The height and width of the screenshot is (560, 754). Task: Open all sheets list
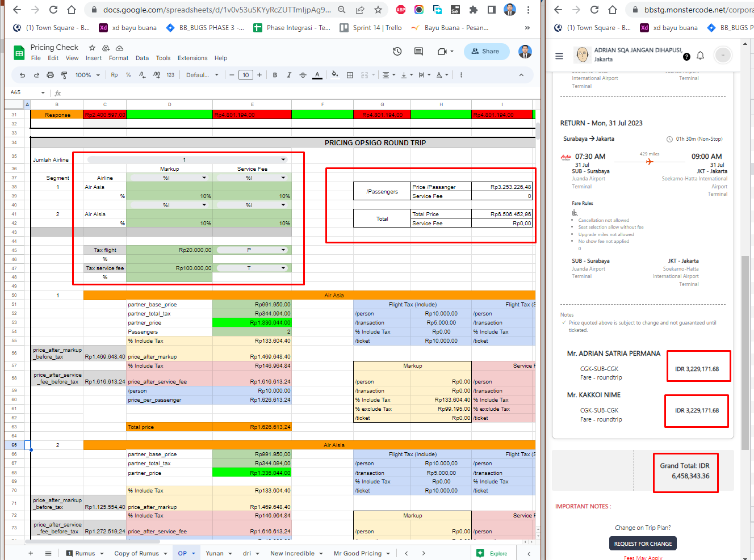pyautogui.click(x=48, y=553)
